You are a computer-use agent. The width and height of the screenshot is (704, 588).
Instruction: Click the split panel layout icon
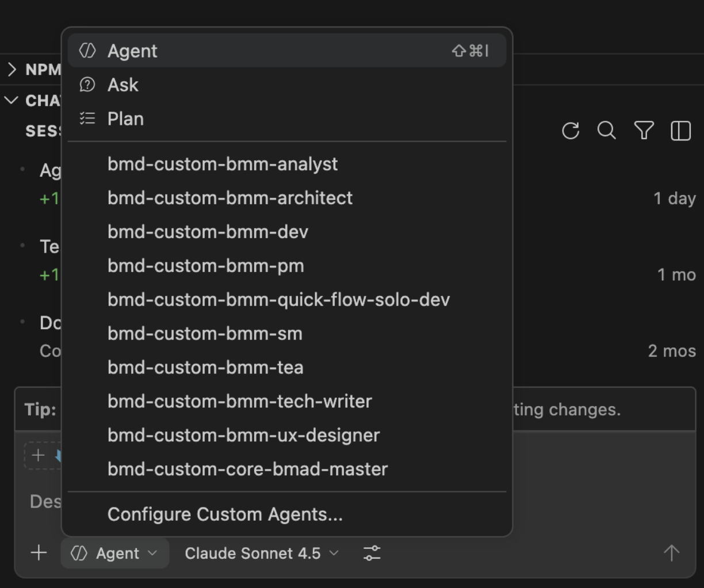[680, 131]
